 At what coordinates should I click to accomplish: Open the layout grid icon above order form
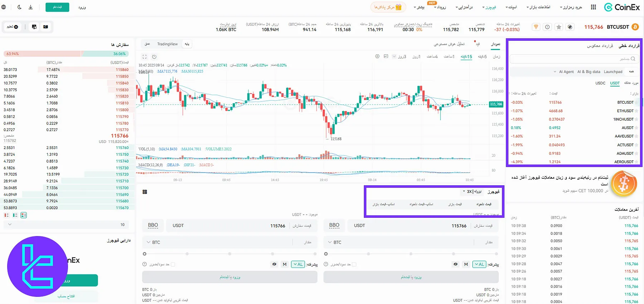point(145,192)
